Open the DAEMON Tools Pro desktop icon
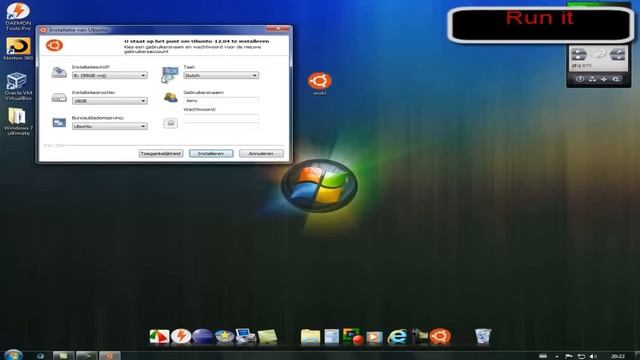The image size is (640, 360). click(18, 16)
